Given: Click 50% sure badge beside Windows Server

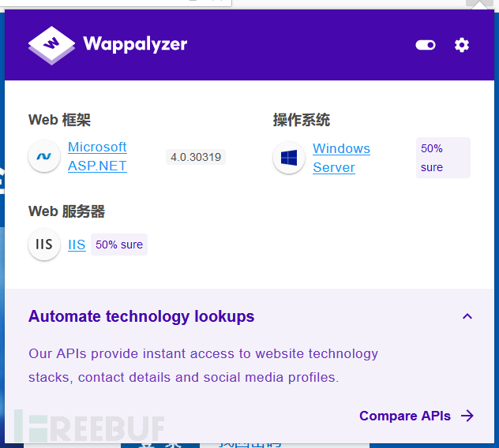Looking at the screenshot, I should pos(443,158).
